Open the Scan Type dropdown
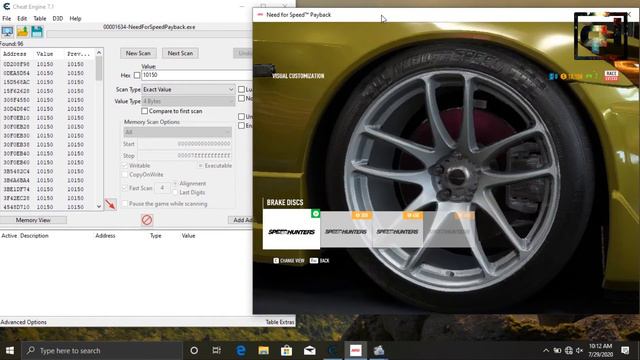Image resolution: width=640 pixels, height=360 pixels. (x=188, y=89)
